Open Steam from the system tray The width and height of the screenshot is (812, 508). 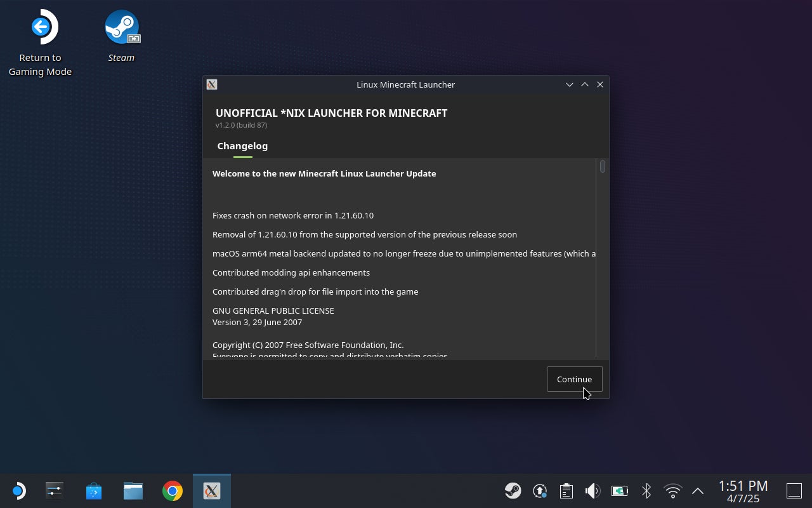click(513, 490)
